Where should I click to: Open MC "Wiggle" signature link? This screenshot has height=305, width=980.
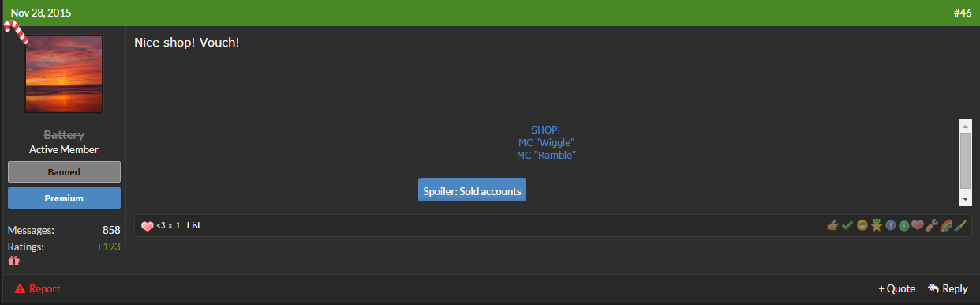(546, 142)
